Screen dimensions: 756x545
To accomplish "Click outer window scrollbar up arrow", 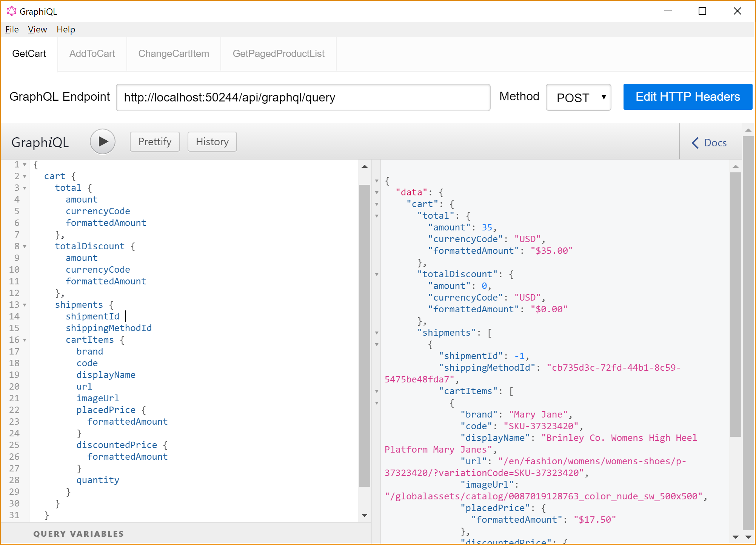I will click(748, 130).
